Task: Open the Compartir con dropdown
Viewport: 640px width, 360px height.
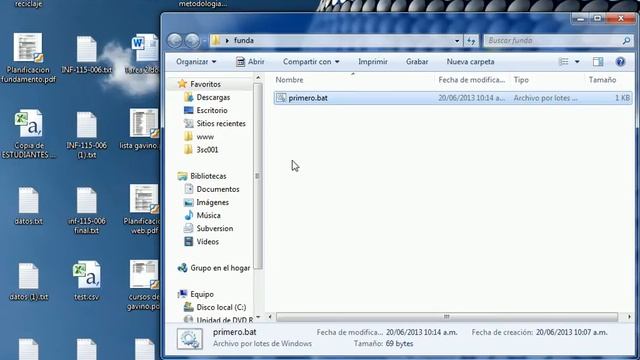Action: 311,62
